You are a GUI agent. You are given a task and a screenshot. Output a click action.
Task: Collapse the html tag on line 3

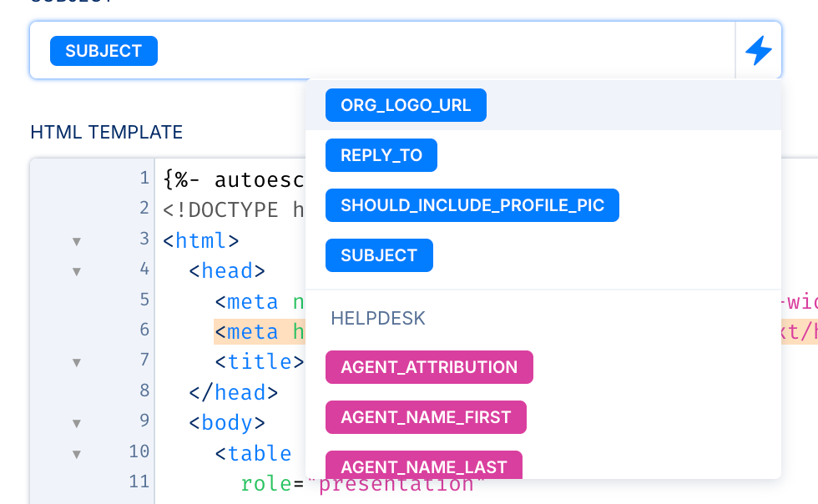pyautogui.click(x=77, y=241)
